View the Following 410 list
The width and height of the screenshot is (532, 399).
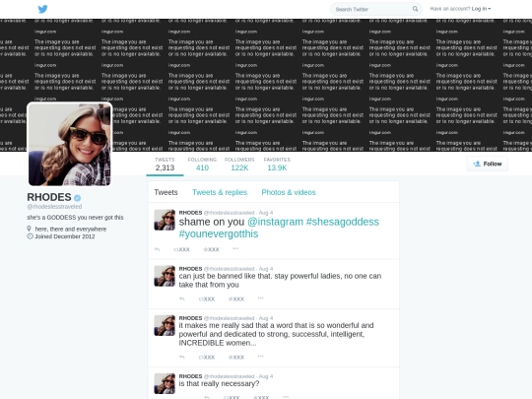tap(202, 165)
